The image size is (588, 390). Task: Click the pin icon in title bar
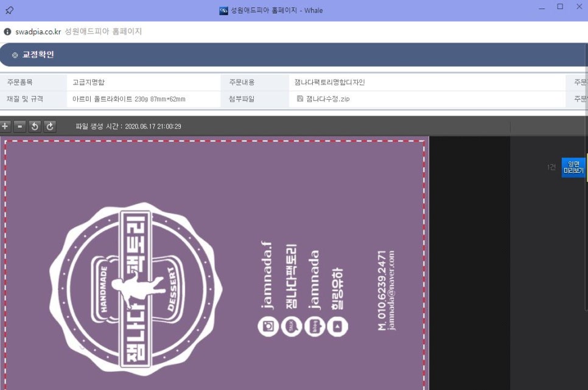click(9, 10)
